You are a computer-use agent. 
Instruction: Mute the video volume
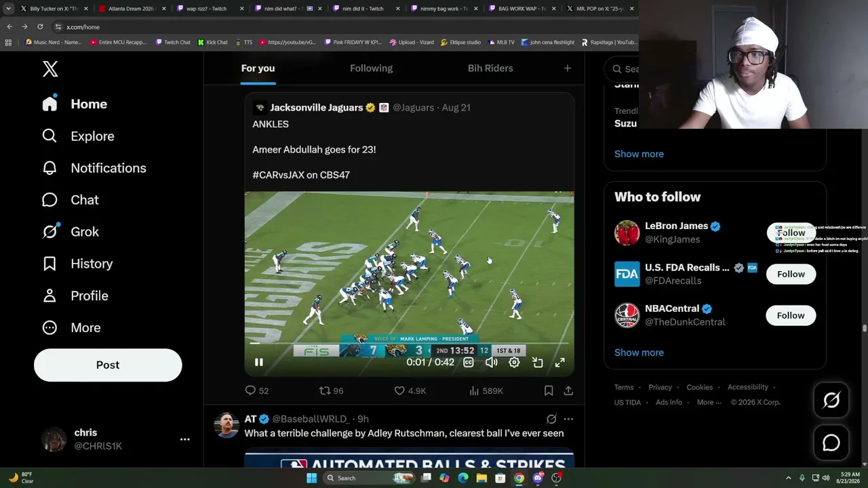coord(492,363)
